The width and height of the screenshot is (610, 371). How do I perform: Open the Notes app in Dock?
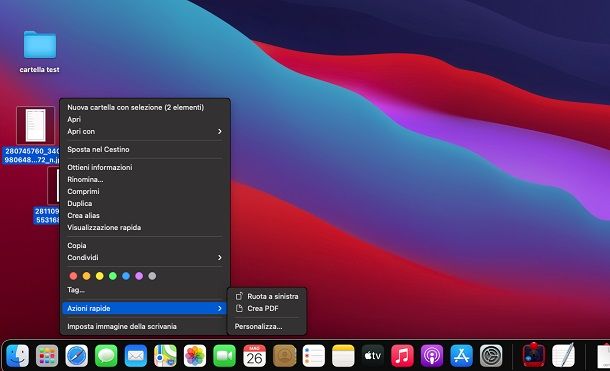[x=343, y=355]
